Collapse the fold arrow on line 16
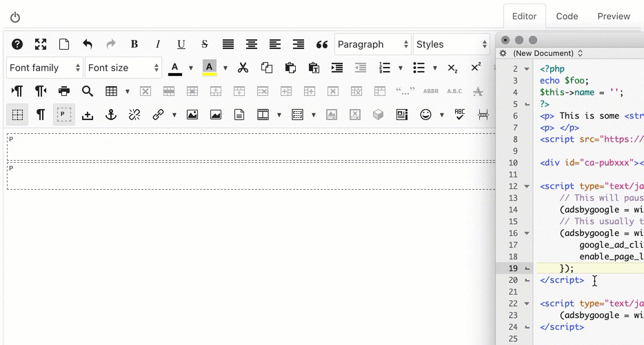This screenshot has width=644, height=345. (x=527, y=233)
